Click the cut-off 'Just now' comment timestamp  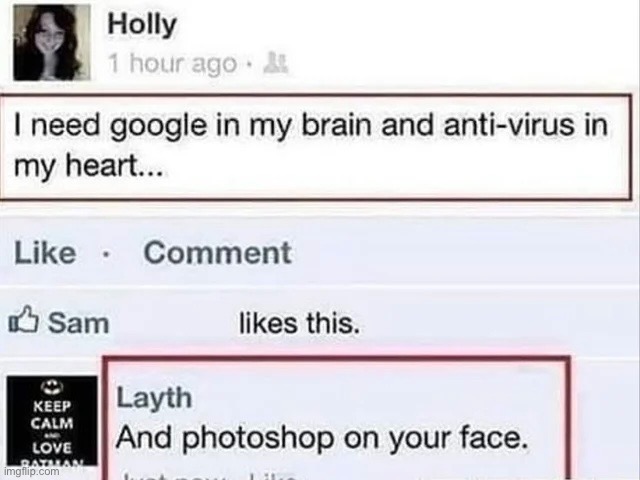coord(175,476)
